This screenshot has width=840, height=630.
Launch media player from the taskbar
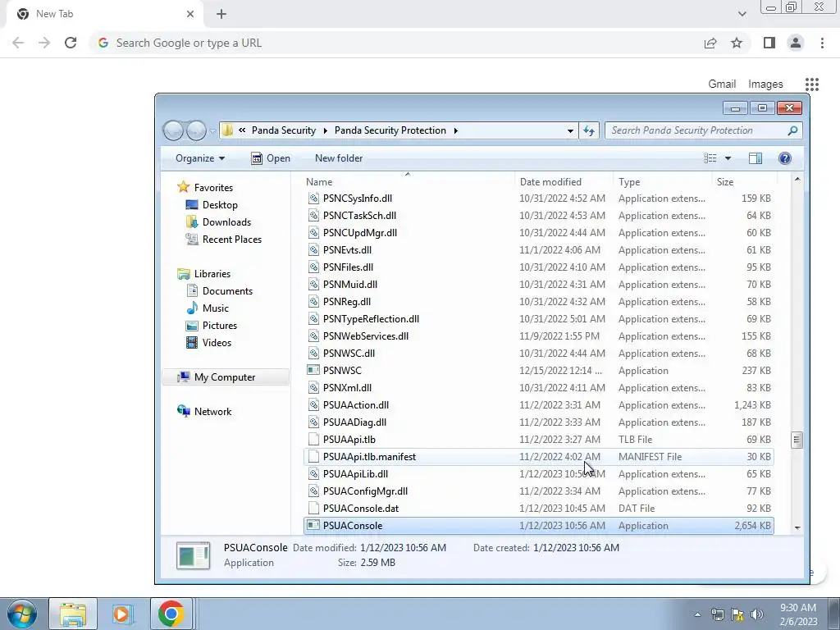click(x=121, y=614)
